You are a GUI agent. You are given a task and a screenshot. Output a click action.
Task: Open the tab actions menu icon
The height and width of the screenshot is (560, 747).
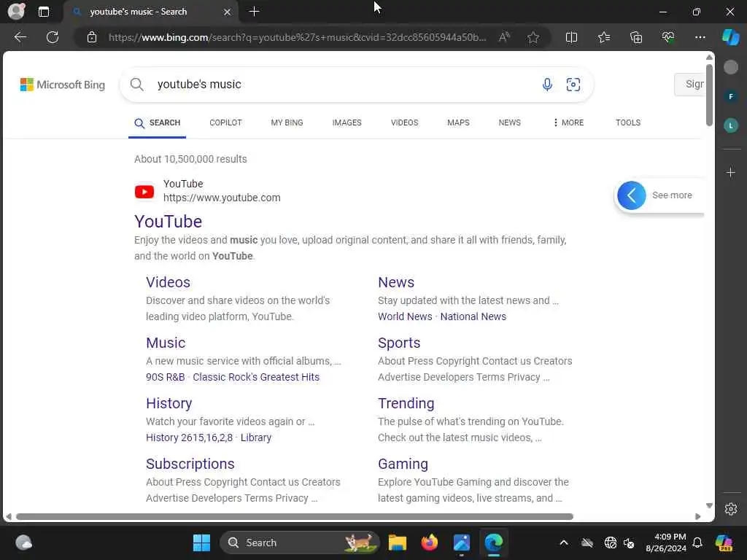pyautogui.click(x=43, y=12)
